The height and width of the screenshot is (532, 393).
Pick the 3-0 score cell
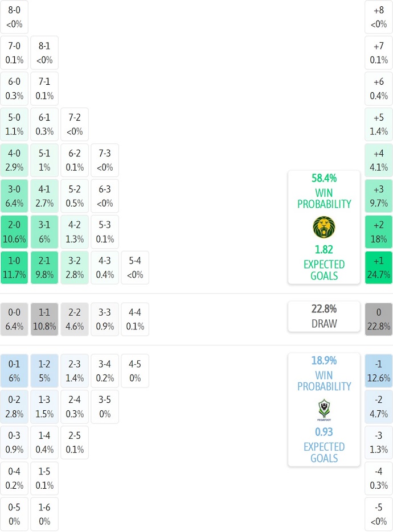click(14, 196)
